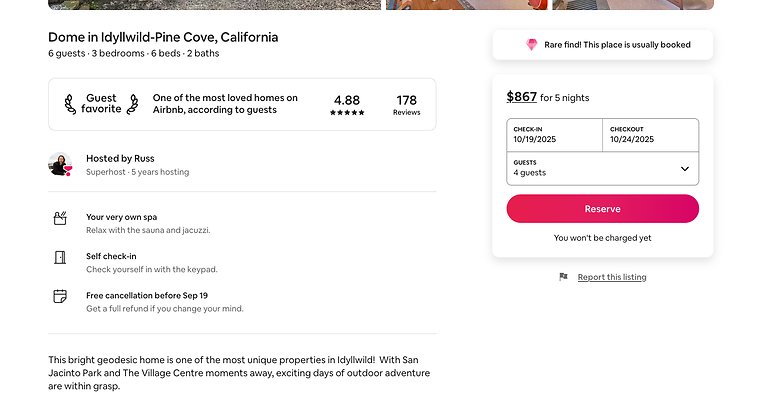Viewport: 767px width, 400px height.
Task: Open the top-right listing photo
Action: (632, 4)
